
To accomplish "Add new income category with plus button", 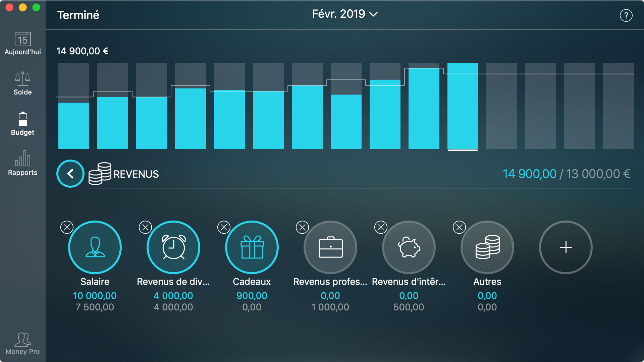I will (565, 247).
